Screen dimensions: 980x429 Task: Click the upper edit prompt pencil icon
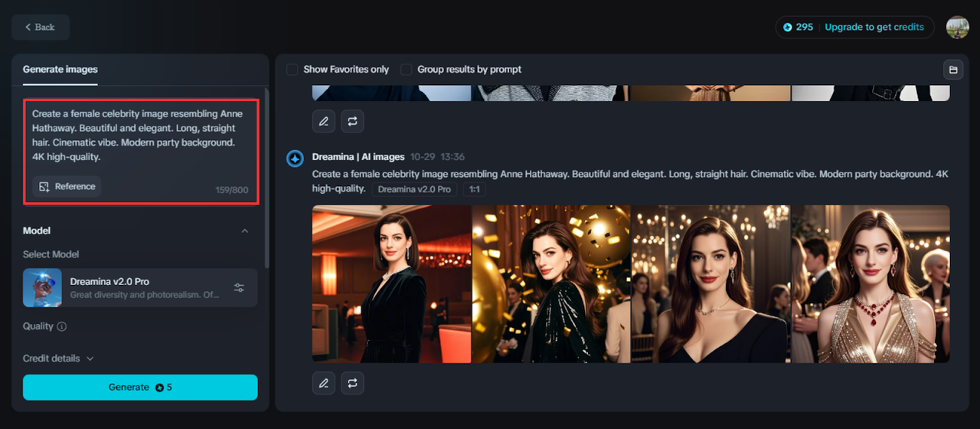coord(323,121)
